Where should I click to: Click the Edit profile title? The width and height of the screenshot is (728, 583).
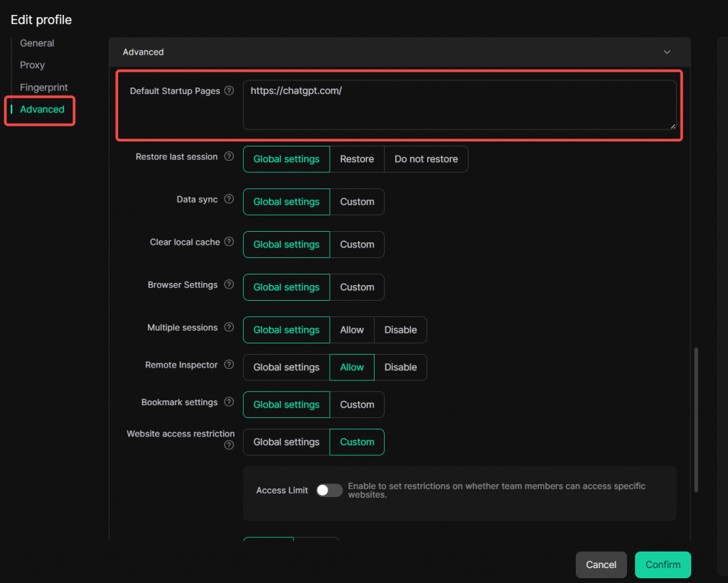pyautogui.click(x=41, y=20)
